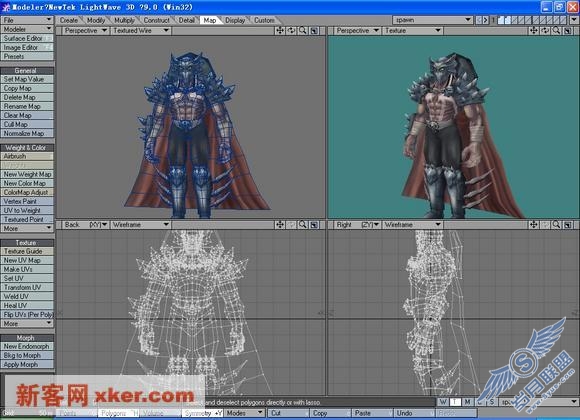Click New UV Map
580x420 pixels.
[27, 260]
